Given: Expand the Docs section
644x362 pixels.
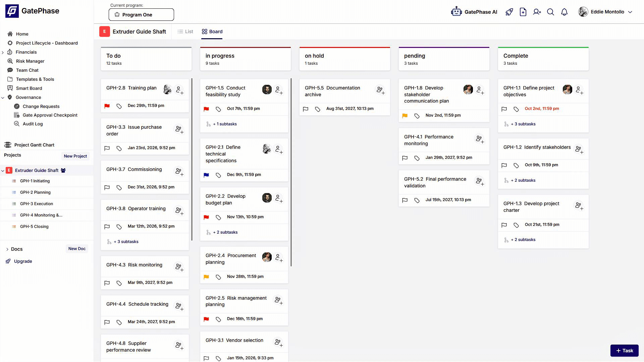Looking at the screenshot, I should [7, 249].
